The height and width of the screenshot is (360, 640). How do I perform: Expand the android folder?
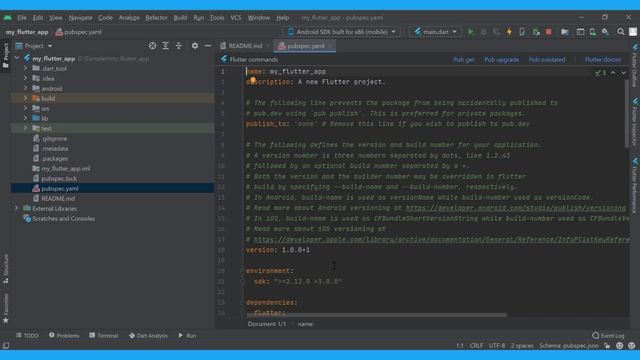[25, 88]
